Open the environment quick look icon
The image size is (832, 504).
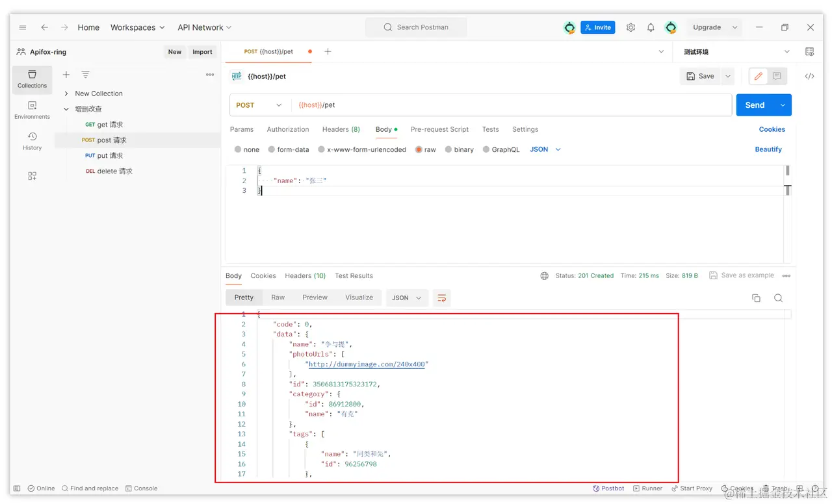(x=809, y=51)
